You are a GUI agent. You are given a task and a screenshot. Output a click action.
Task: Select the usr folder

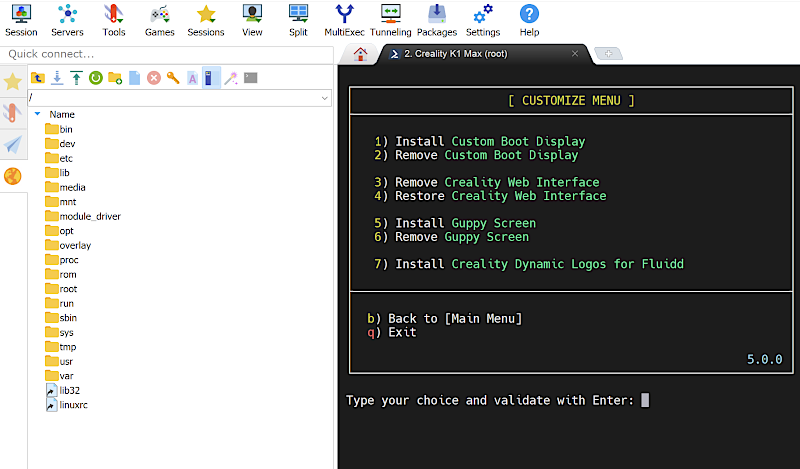[x=59, y=361]
